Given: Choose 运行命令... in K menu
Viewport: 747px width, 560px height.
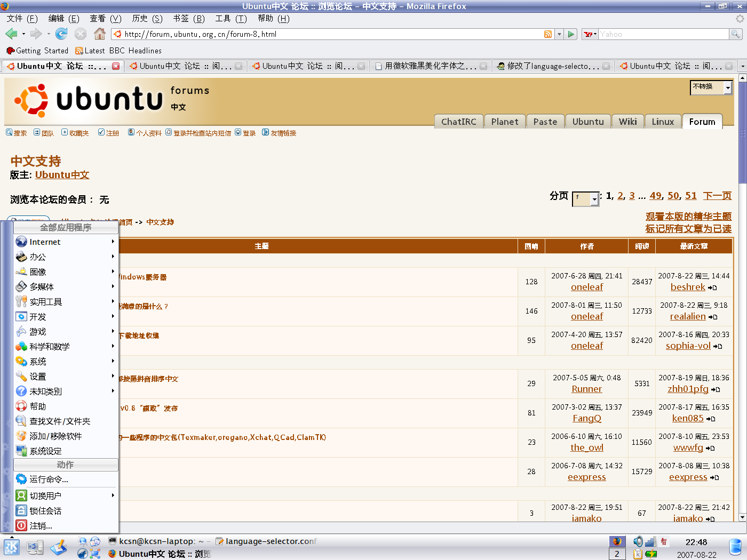Looking at the screenshot, I should tap(66, 479).
